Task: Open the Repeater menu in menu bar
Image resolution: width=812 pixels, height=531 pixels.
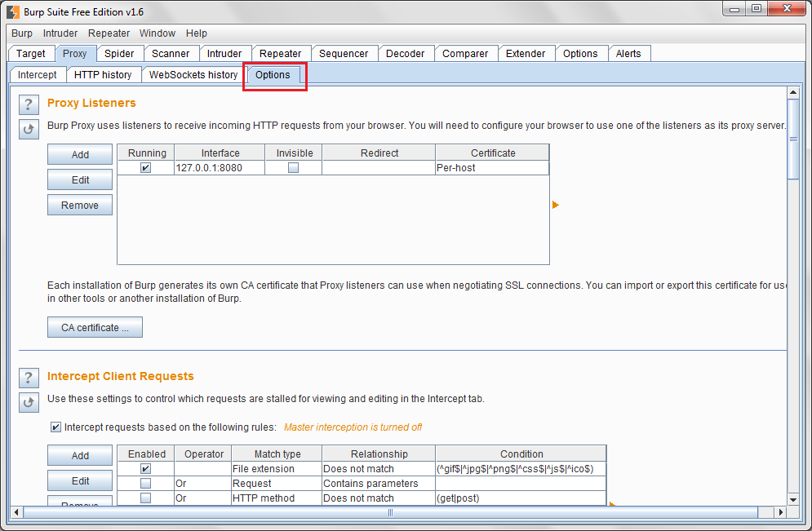Action: [109, 33]
